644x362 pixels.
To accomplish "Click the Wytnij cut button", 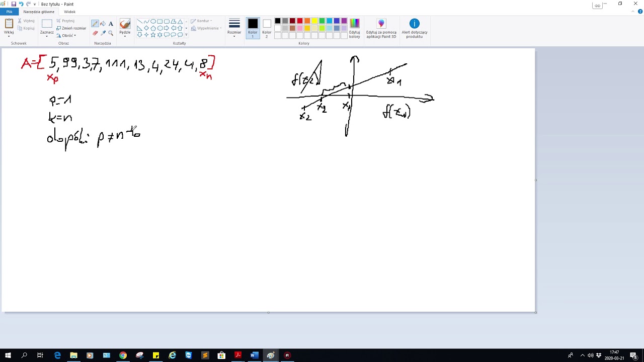I will tap(26, 21).
